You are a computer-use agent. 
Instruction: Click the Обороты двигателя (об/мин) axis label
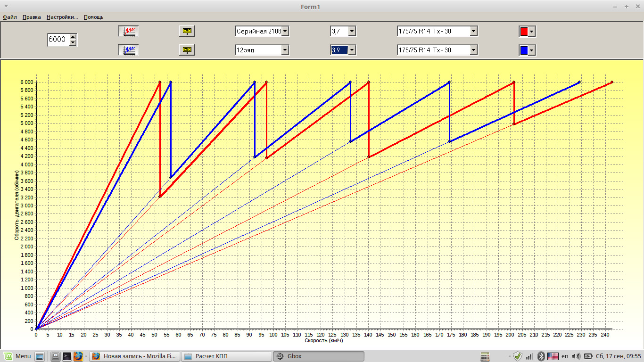[x=16, y=205]
